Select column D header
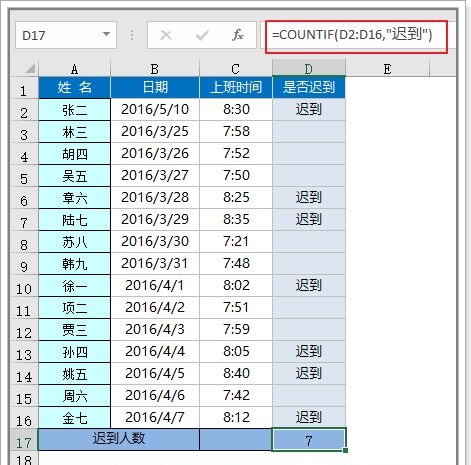Image resolution: width=471 pixels, height=465 pixels. point(308,69)
